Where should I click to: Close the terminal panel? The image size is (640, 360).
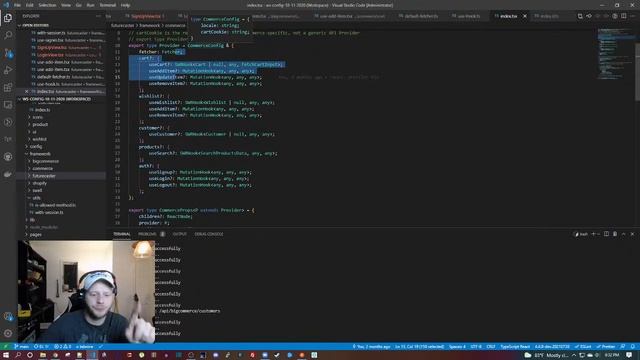[x=632, y=234]
